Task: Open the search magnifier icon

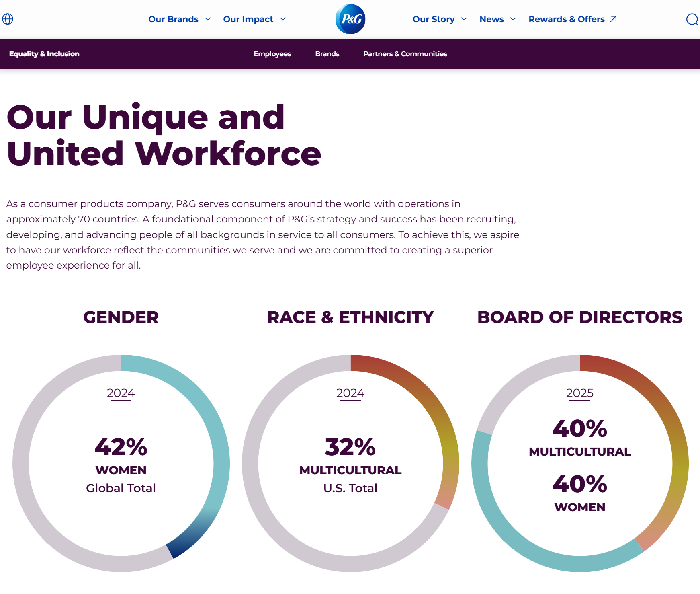Action: (692, 19)
